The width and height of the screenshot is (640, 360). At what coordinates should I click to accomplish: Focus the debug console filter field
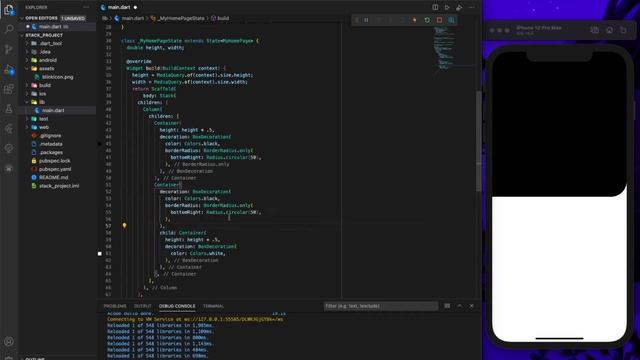[x=380, y=306]
